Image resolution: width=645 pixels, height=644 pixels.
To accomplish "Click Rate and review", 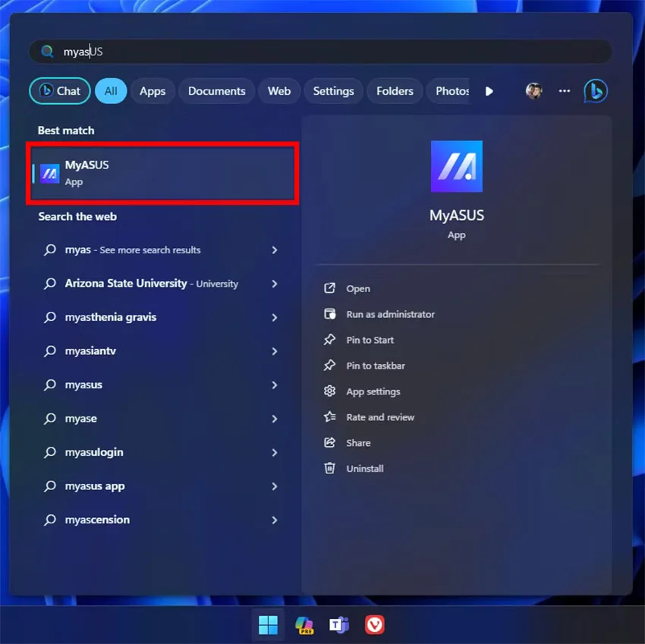I will 380,417.
